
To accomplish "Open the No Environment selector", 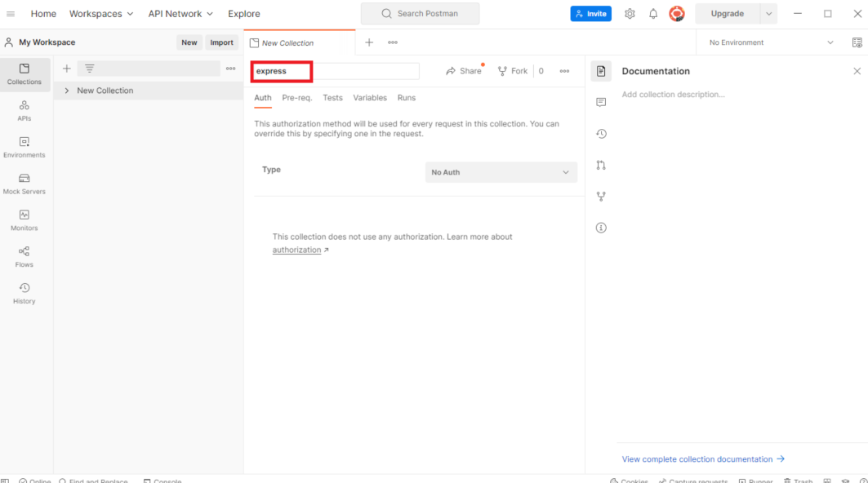I will point(771,42).
